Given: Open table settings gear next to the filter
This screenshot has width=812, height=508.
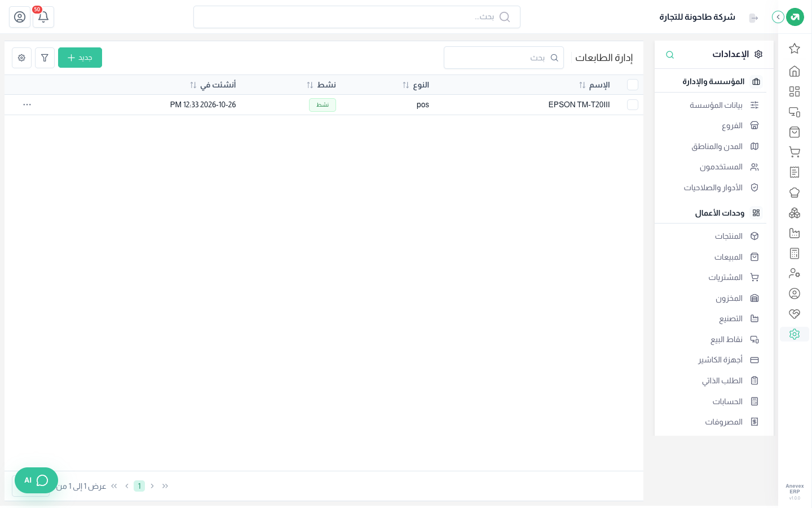Looking at the screenshot, I should (x=21, y=58).
